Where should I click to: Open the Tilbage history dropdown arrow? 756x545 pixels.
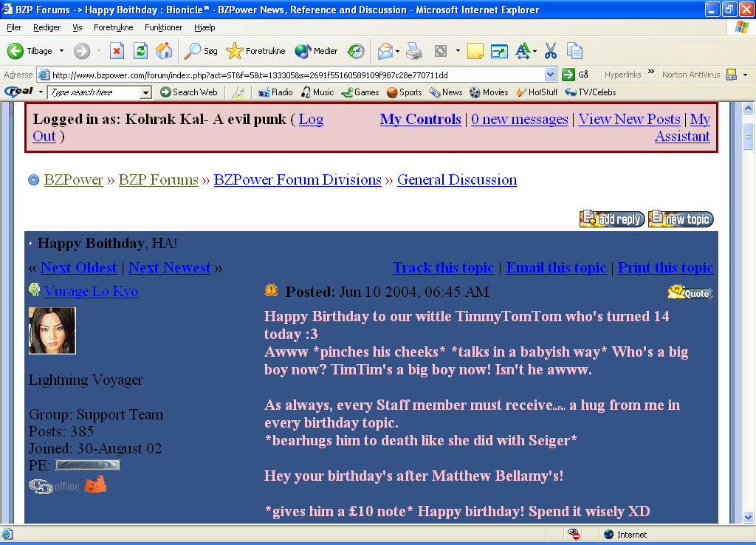62,51
